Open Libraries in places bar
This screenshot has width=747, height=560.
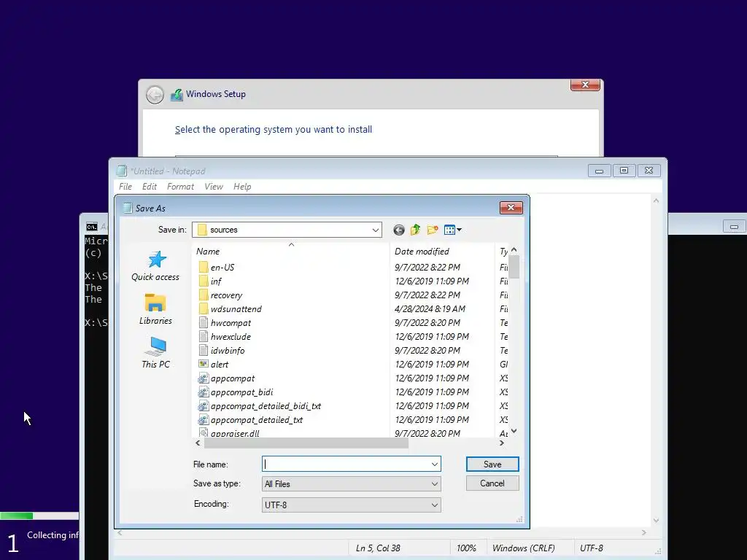[x=155, y=309]
